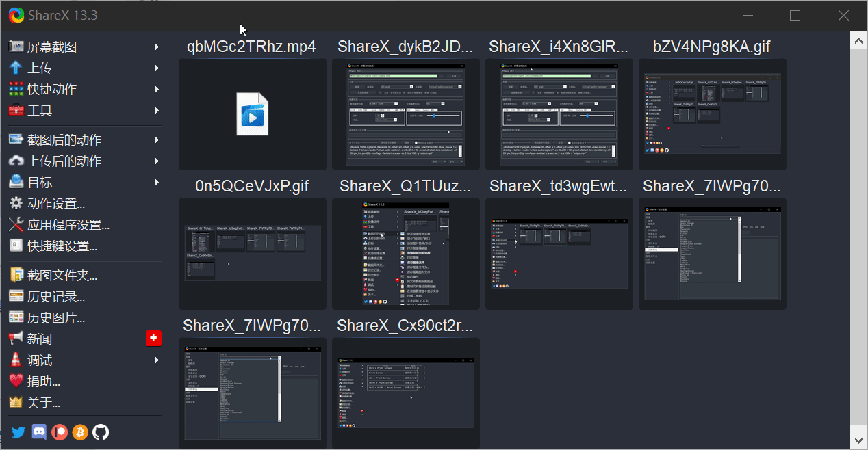
Task: Click the quick actions (快捷动作) grid icon
Action: (x=16, y=89)
